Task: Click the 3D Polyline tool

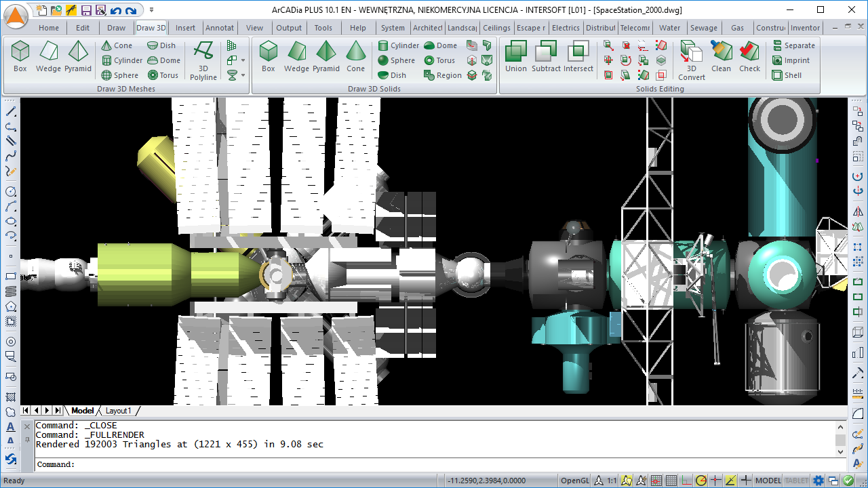Action: [203, 60]
